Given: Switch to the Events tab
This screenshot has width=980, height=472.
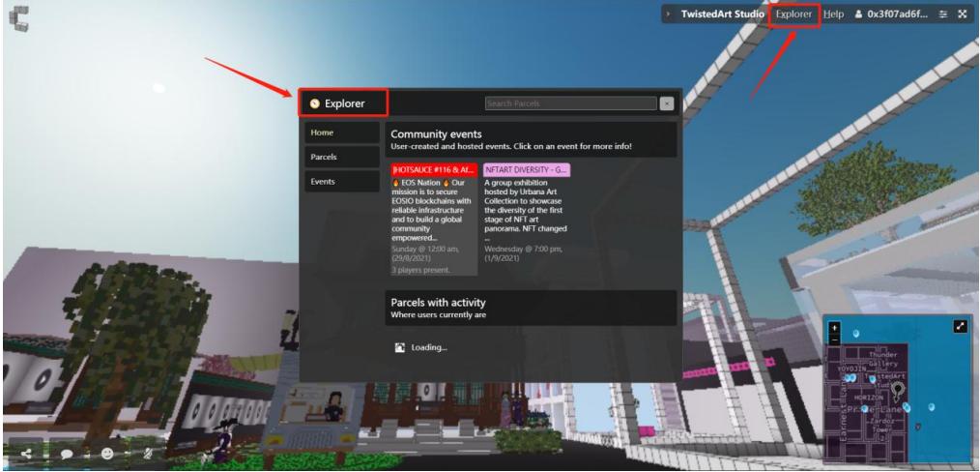Looking at the screenshot, I should (x=341, y=181).
